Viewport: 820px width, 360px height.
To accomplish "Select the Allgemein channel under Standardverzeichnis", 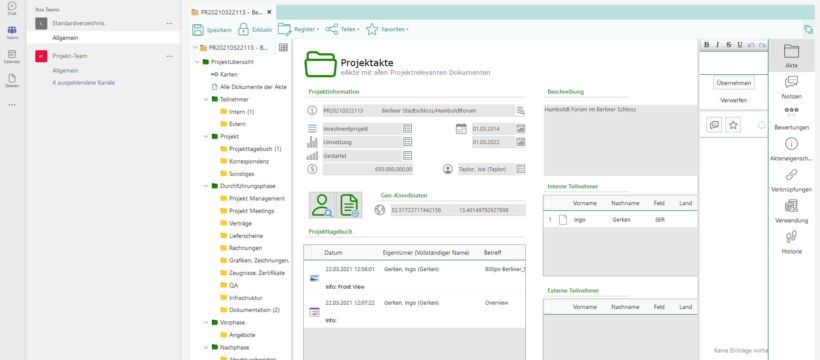I will tap(65, 38).
